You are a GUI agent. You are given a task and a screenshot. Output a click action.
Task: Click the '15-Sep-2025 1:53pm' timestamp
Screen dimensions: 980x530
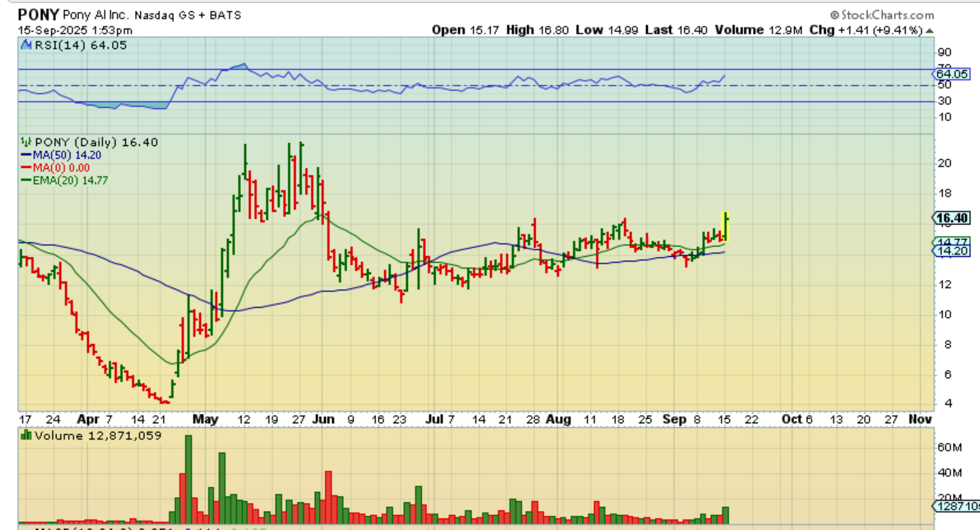click(x=75, y=30)
